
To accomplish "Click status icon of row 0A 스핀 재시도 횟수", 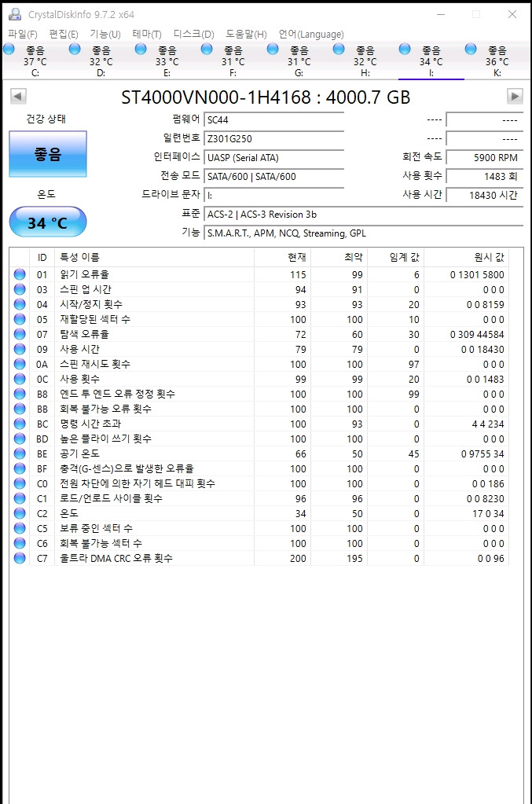I will pyautogui.click(x=20, y=364).
